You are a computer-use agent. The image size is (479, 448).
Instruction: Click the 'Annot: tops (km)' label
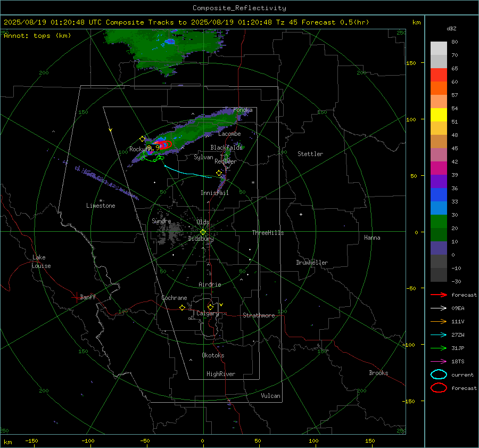[37, 36]
